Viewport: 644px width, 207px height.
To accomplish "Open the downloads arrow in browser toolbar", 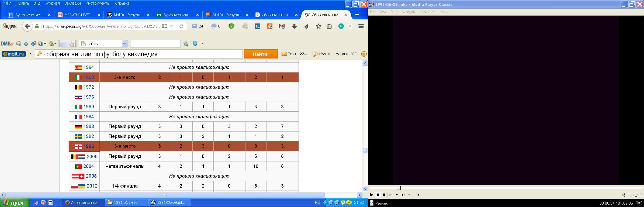I will click(x=294, y=26).
